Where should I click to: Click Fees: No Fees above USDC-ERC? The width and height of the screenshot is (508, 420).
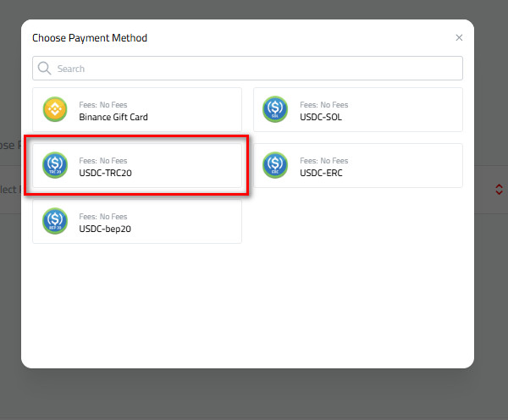[324, 160]
